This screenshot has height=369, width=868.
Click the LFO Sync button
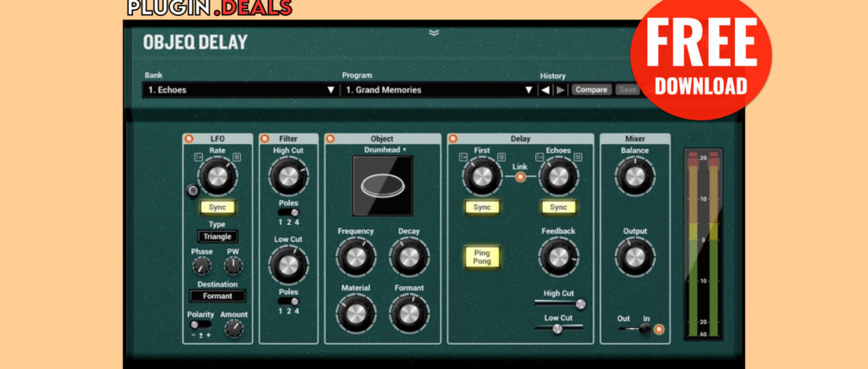[217, 207]
